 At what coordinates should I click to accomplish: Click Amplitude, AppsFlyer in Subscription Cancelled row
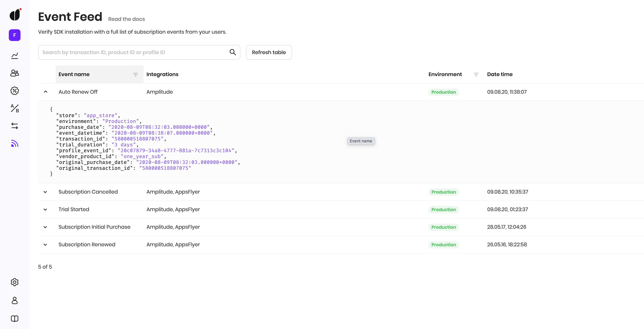tap(173, 192)
